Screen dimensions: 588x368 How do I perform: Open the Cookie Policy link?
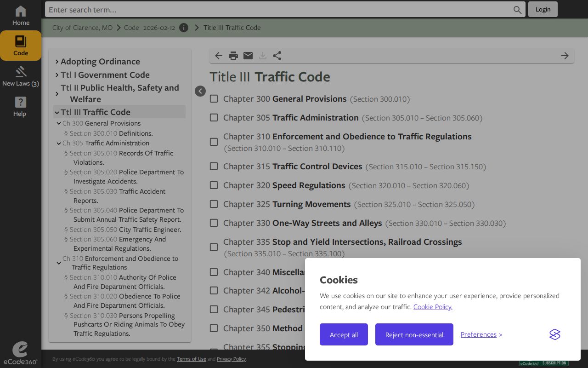[x=433, y=307]
